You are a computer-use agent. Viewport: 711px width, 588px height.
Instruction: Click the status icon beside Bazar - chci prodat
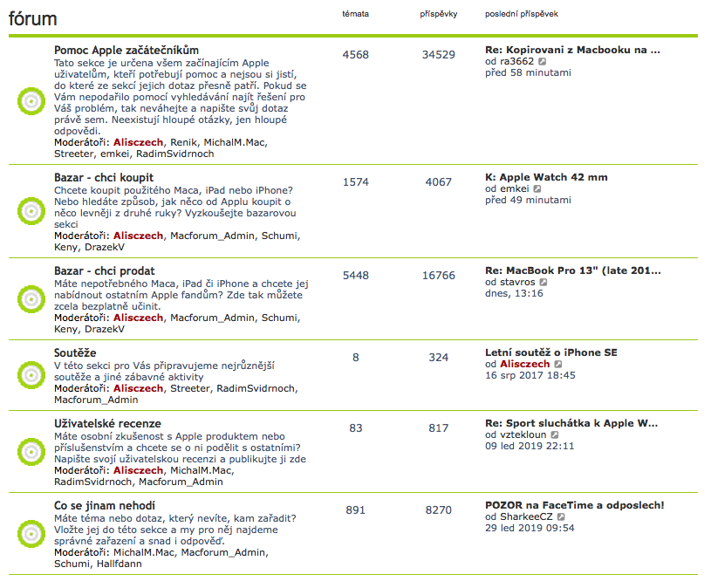click(x=31, y=298)
